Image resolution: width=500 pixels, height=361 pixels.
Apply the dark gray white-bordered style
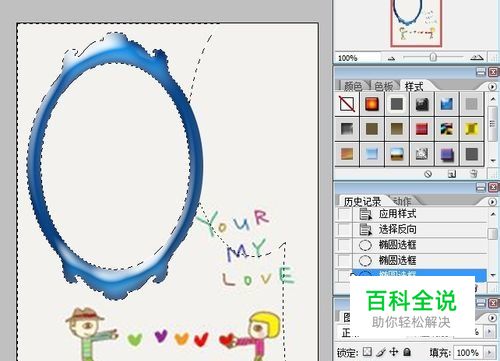[x=397, y=104]
